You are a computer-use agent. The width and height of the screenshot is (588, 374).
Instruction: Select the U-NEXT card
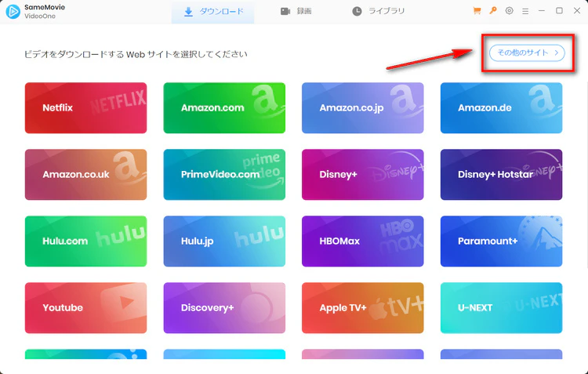[502, 308]
